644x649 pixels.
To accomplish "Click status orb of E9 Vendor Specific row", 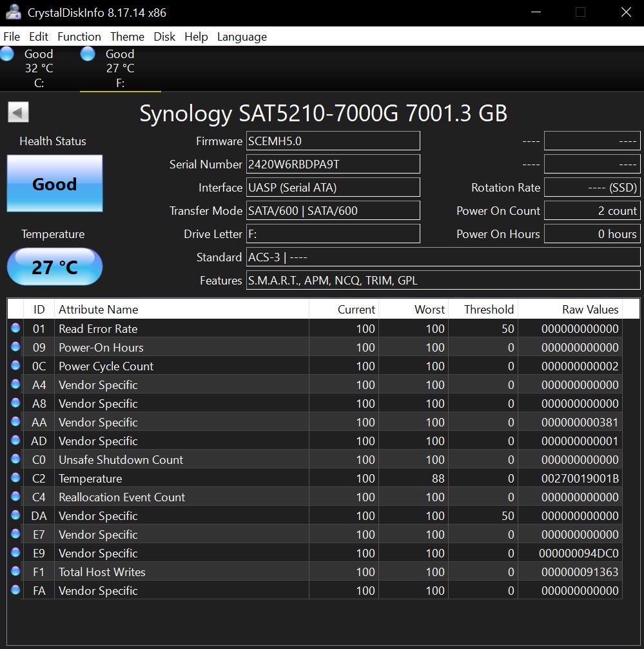I will point(15,552).
